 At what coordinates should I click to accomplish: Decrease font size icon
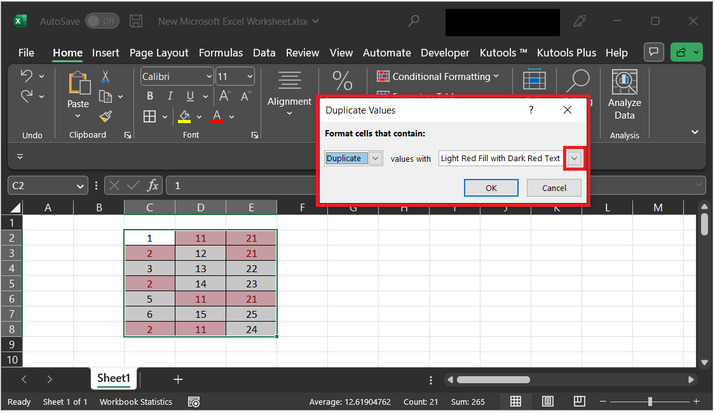(246, 96)
